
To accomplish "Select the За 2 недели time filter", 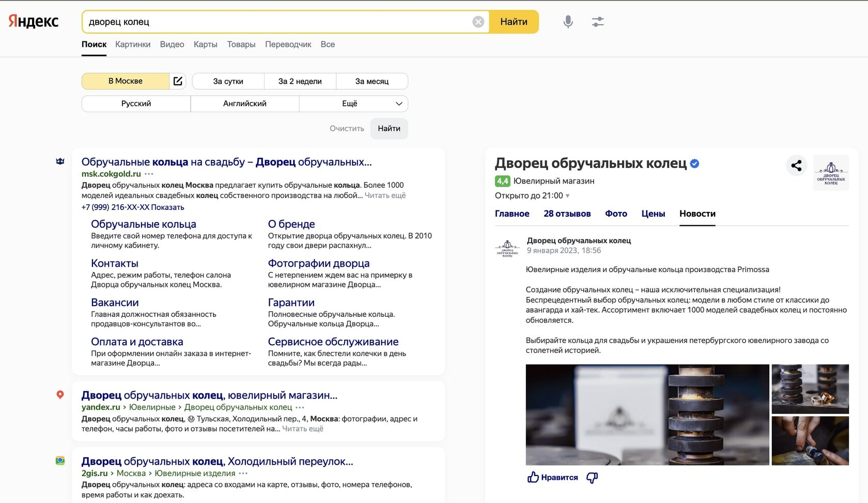I will pyautogui.click(x=300, y=81).
